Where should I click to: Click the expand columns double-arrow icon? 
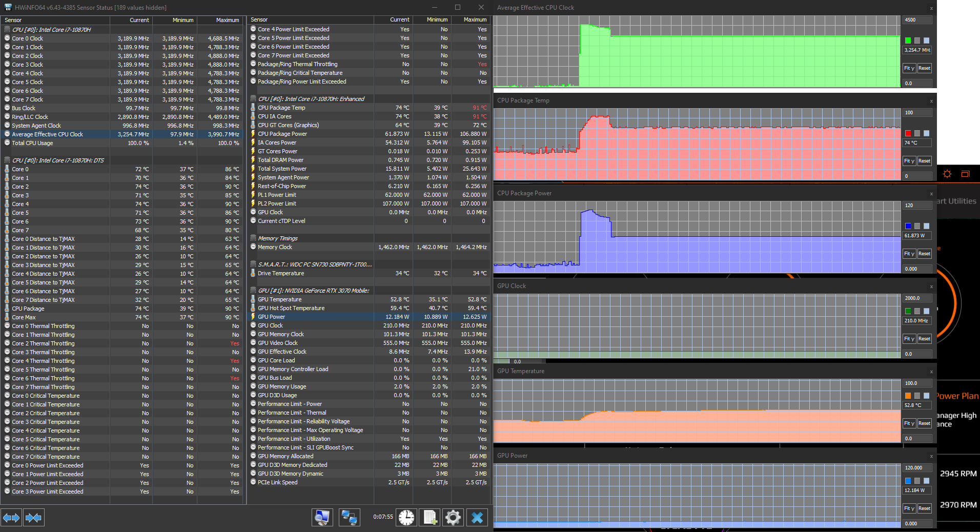pos(11,518)
